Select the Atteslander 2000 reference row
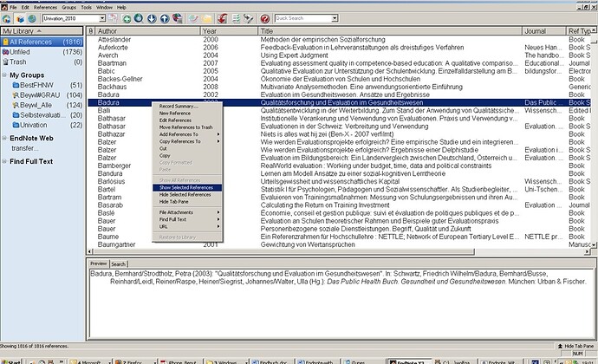 [340, 39]
